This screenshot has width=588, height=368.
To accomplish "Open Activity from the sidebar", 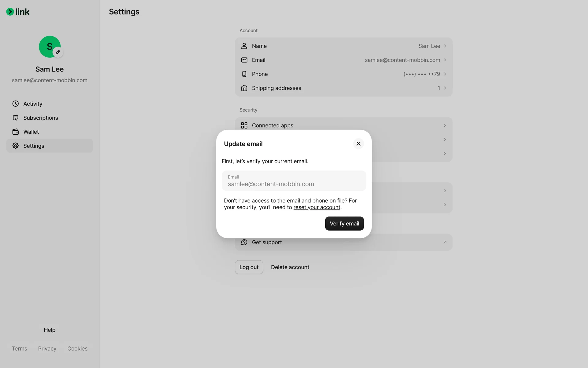I will point(32,104).
